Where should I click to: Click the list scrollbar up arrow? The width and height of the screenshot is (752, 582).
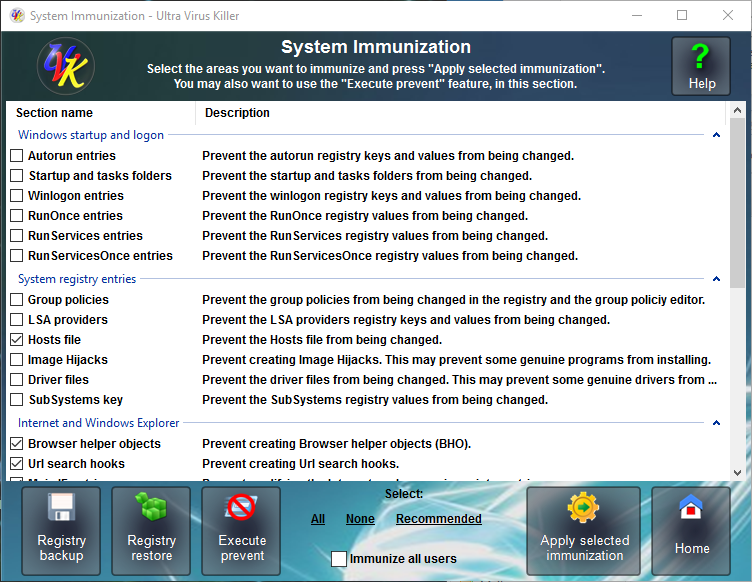tap(737, 111)
